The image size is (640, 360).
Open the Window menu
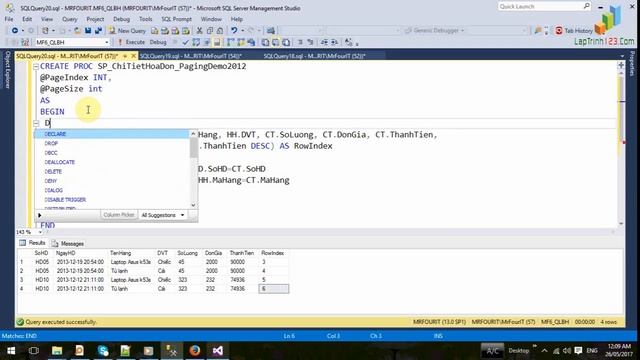pyautogui.click(x=211, y=19)
